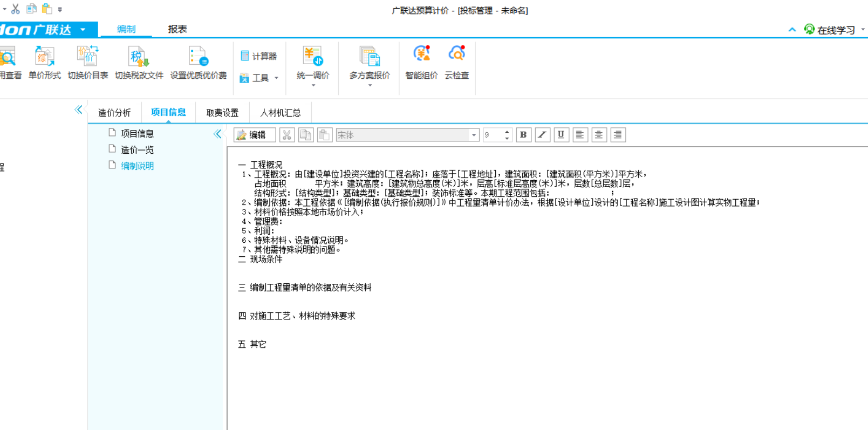The height and width of the screenshot is (430, 868).
Task: Toggle italic formatting
Action: tap(542, 135)
